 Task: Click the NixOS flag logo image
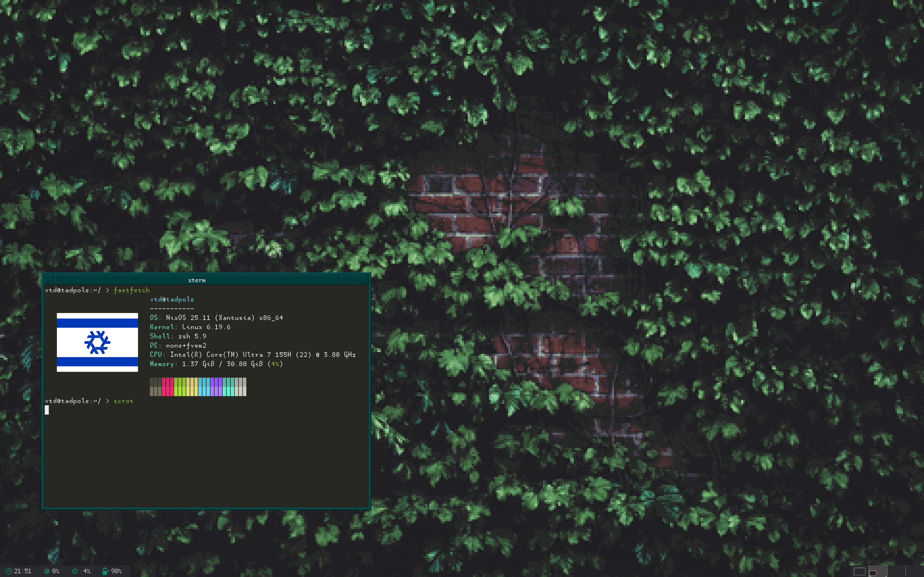point(97,342)
